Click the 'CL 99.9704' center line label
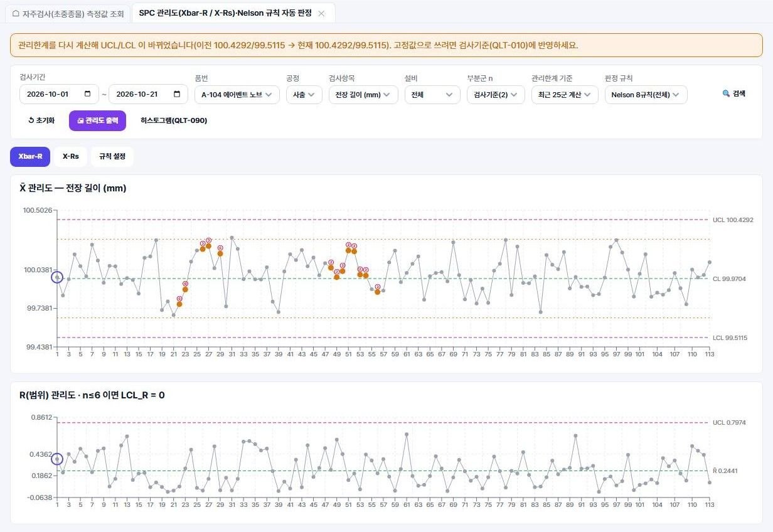 (x=729, y=279)
